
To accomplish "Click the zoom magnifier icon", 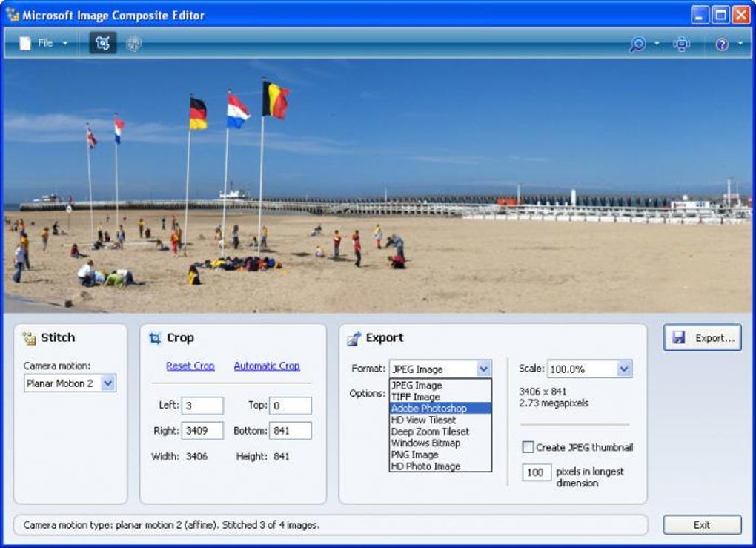I will [x=637, y=44].
